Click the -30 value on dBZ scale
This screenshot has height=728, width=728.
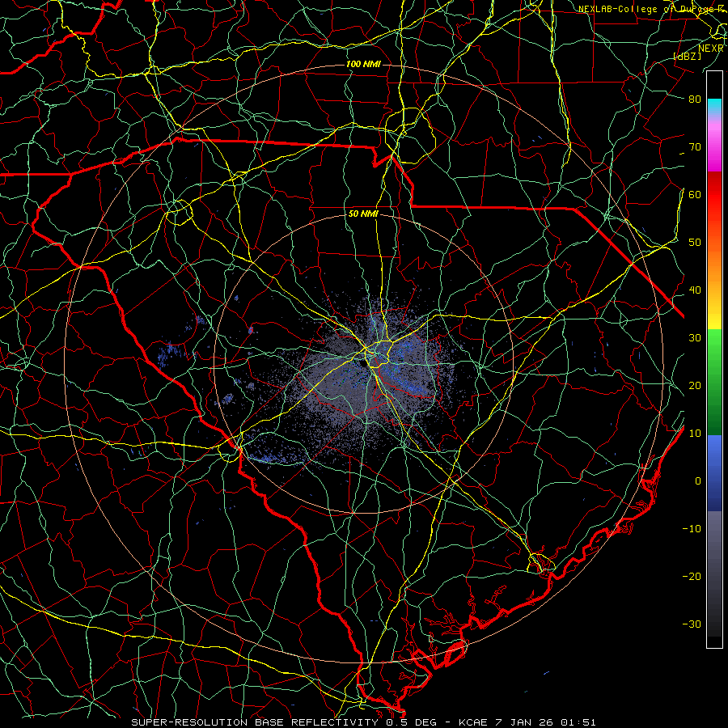(692, 624)
